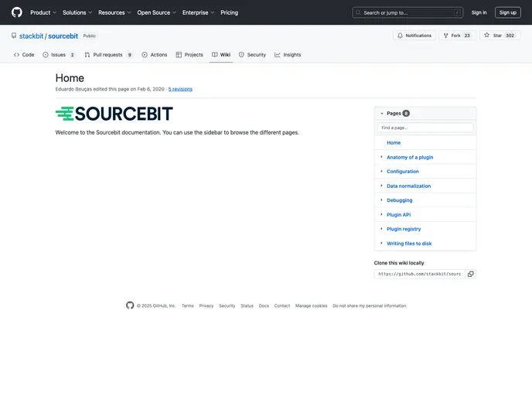Expand the Configuration page arrow
The image size is (532, 396).
tap(381, 171)
